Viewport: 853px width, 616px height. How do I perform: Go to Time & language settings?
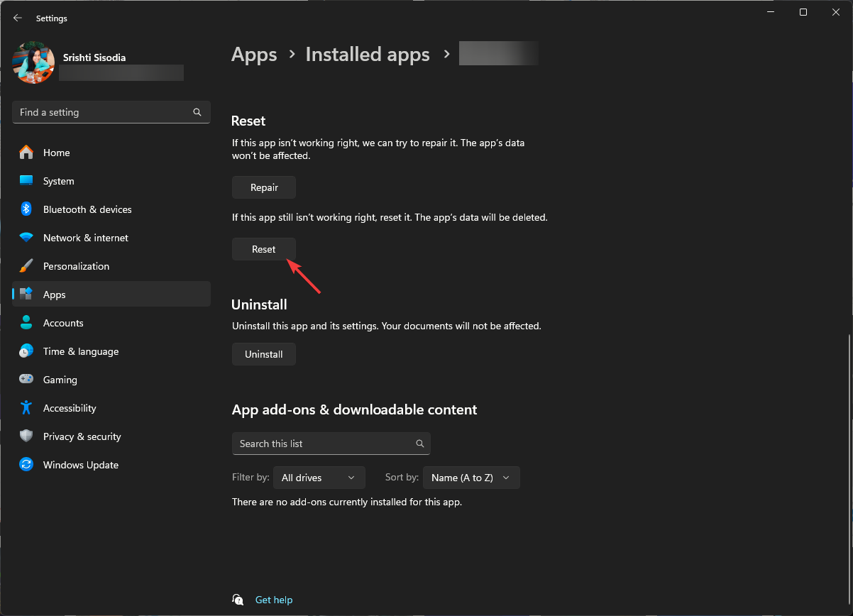click(x=80, y=351)
